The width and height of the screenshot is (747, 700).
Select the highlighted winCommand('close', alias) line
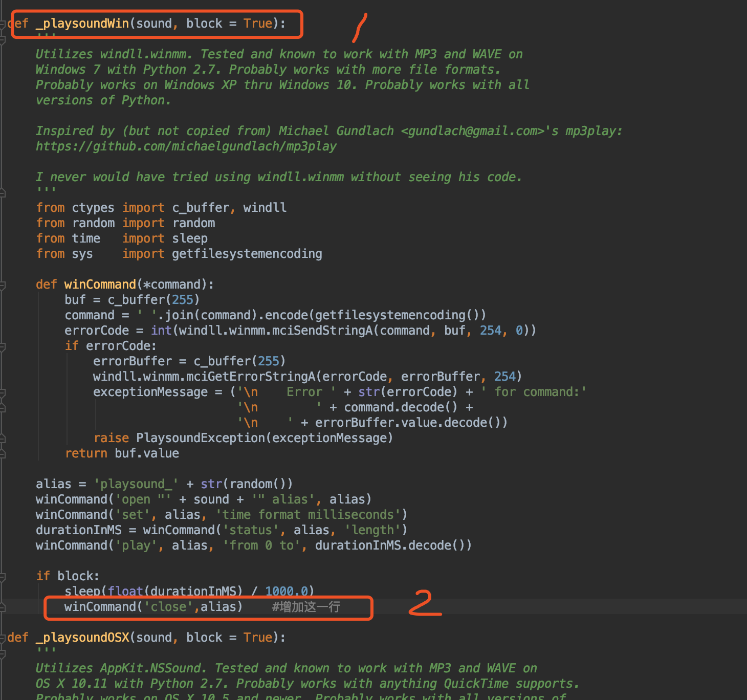click(153, 606)
